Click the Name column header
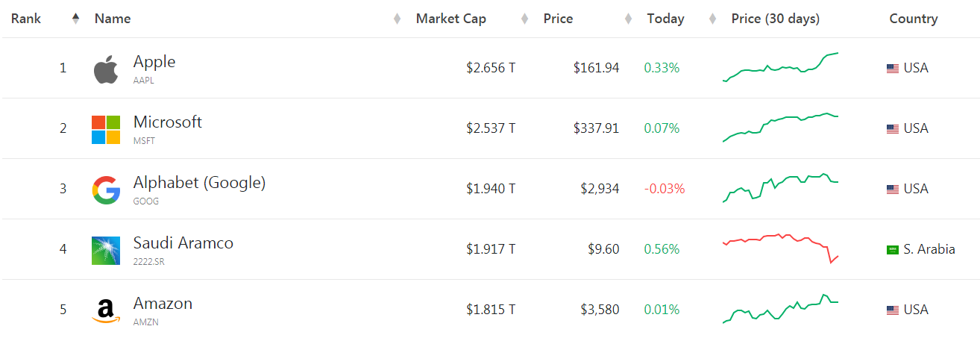 coord(113,19)
